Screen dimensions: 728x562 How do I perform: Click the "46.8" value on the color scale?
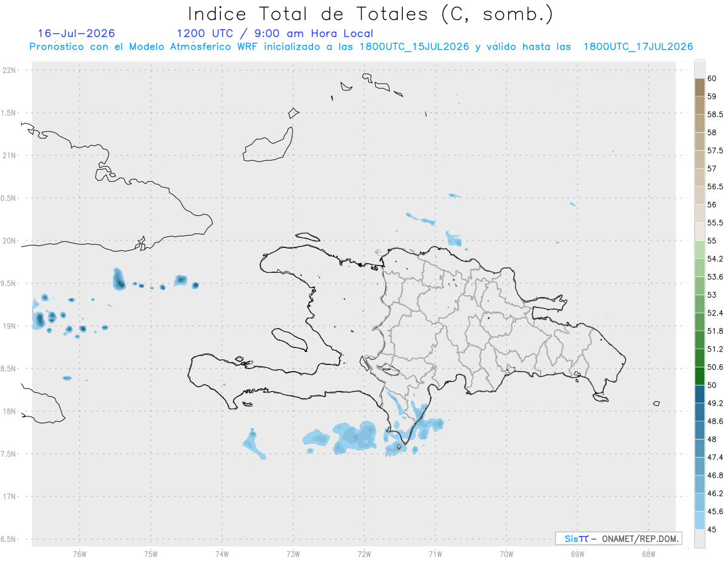coord(715,475)
